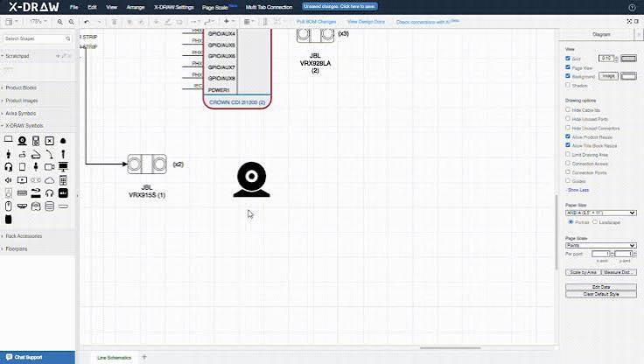The width and height of the screenshot is (644, 364).
Task: Enable Connection Arrows checkbox
Action: [x=568, y=163]
